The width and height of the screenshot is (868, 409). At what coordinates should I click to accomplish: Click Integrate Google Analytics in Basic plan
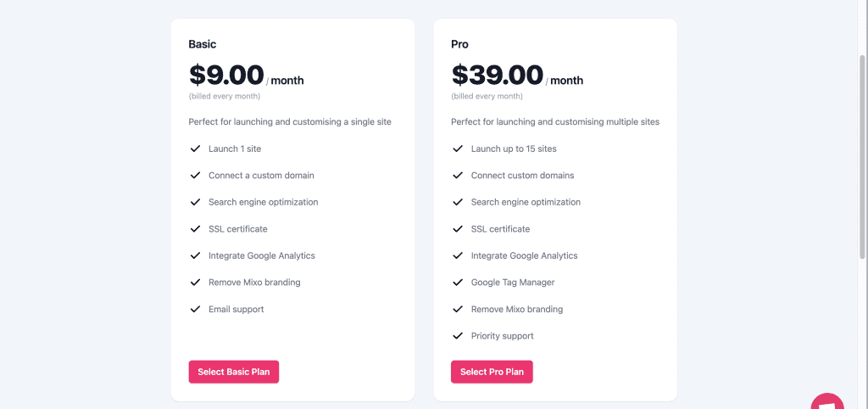261,255
